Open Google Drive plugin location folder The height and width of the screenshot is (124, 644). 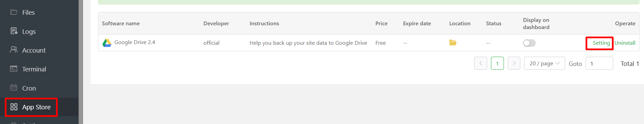453,43
